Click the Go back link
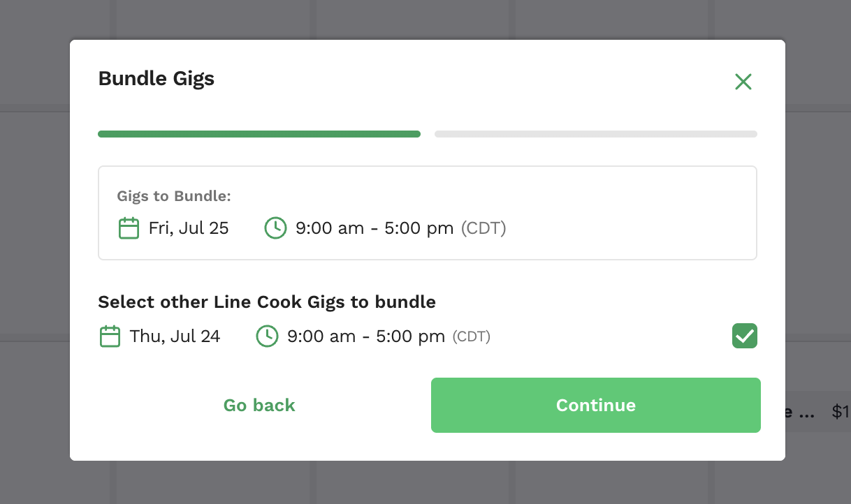This screenshot has width=851, height=504. pyautogui.click(x=259, y=405)
